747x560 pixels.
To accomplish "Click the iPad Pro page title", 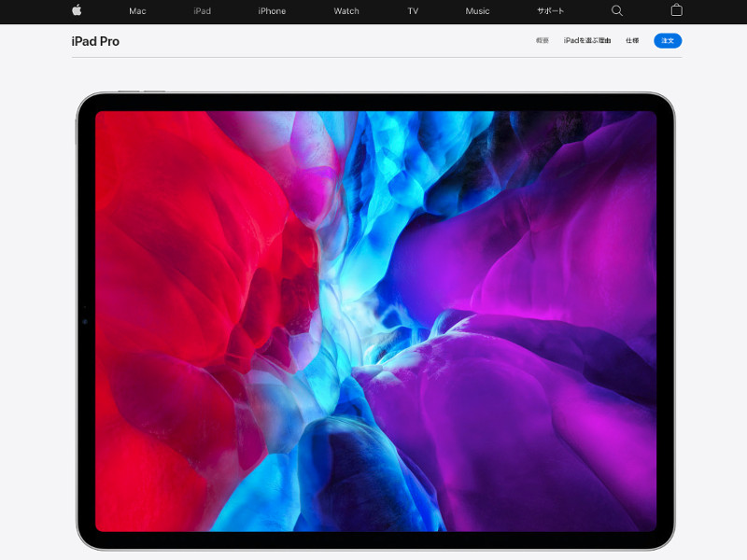I will (93, 41).
